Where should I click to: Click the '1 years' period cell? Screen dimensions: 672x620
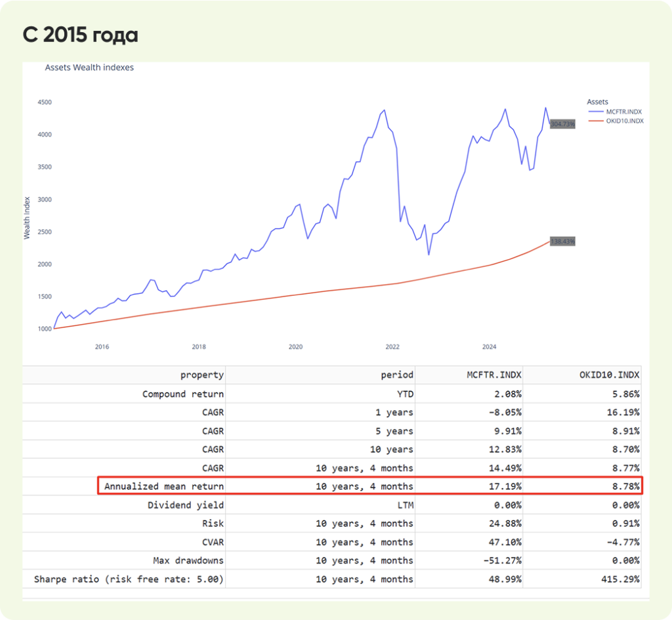click(x=394, y=412)
